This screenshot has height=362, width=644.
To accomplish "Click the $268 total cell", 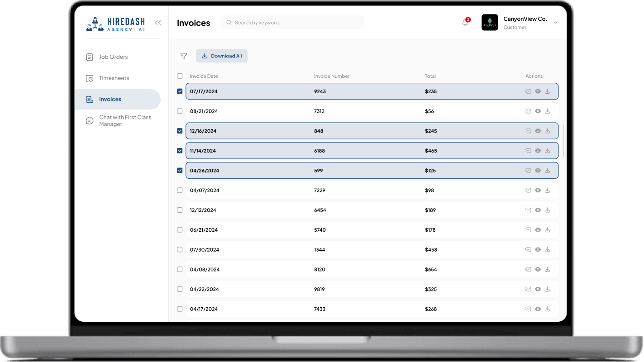I will pyautogui.click(x=431, y=309).
